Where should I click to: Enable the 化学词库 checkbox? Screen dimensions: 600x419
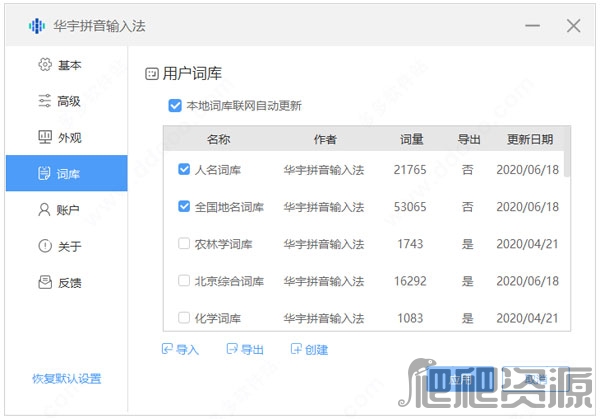[x=184, y=318]
